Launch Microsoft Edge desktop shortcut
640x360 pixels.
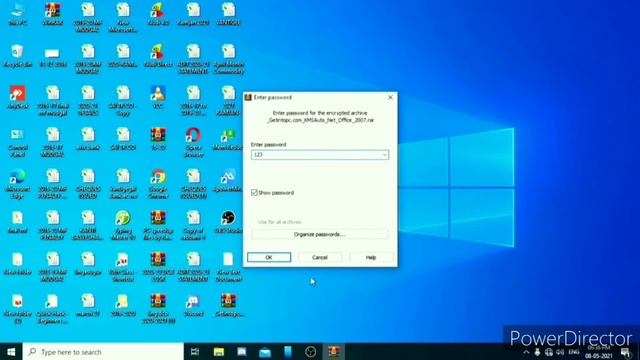click(x=18, y=184)
